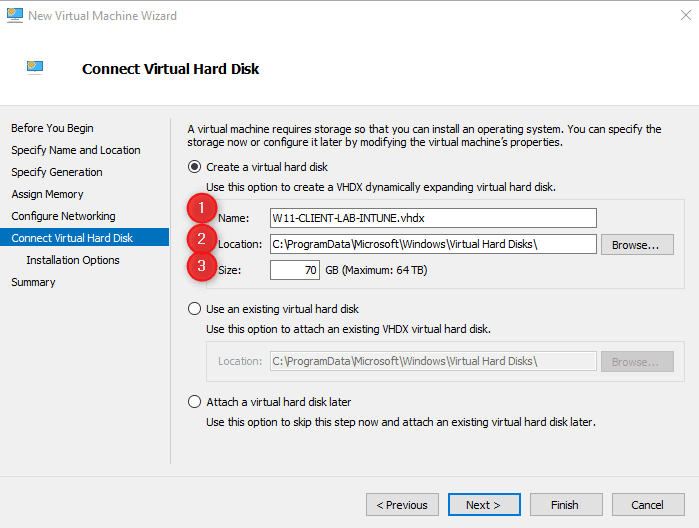Click the 'skip this step now' description text
The image size is (699, 528).
click(x=401, y=422)
